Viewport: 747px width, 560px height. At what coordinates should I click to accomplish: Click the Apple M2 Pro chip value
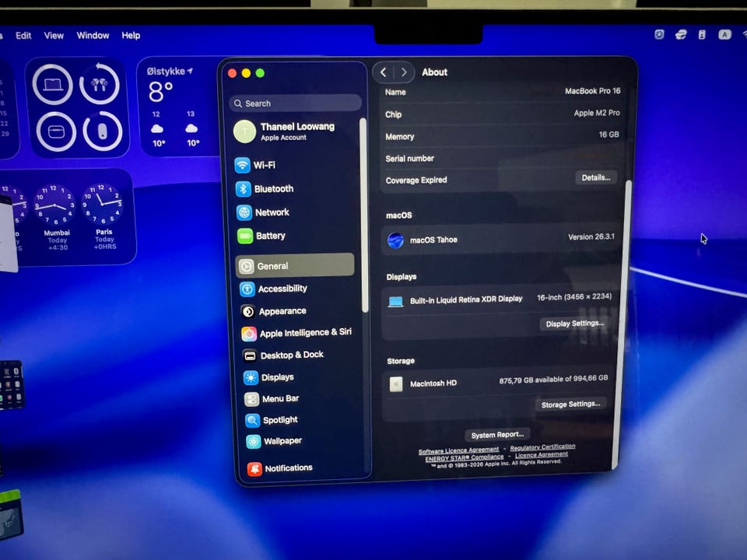pyautogui.click(x=597, y=113)
